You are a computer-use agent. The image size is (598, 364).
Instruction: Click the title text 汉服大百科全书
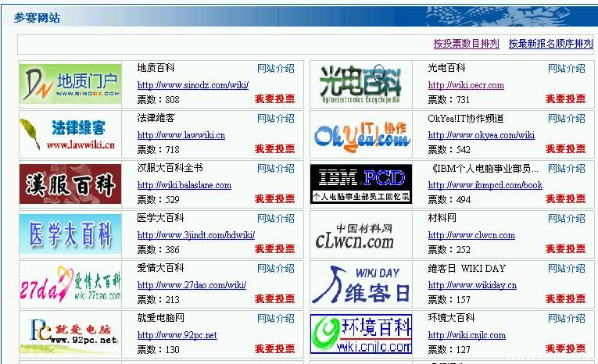[x=170, y=168]
